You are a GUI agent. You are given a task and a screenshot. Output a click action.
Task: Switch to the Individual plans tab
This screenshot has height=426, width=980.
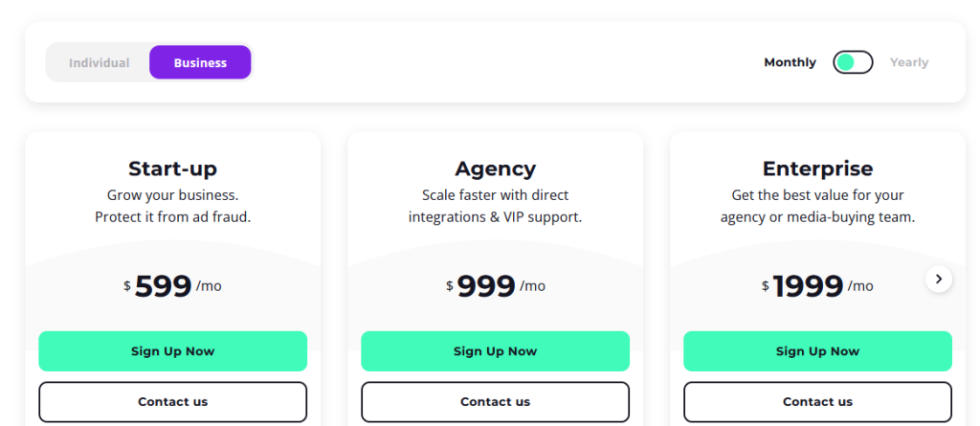tap(99, 62)
